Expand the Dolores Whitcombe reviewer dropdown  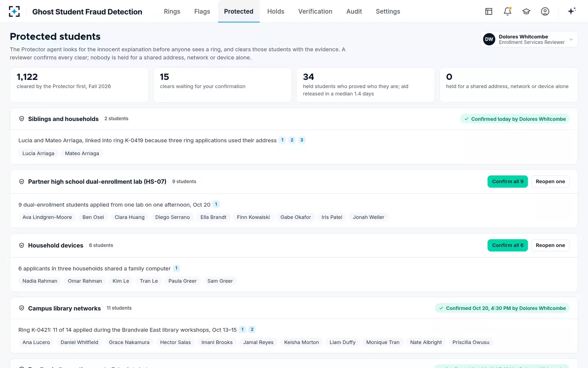[x=529, y=39]
